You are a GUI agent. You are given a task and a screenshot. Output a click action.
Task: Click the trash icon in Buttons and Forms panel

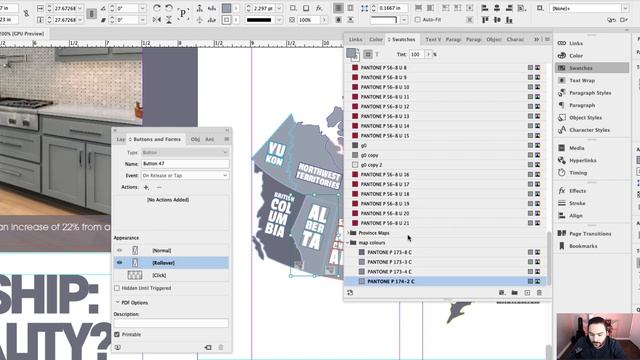[x=221, y=347]
